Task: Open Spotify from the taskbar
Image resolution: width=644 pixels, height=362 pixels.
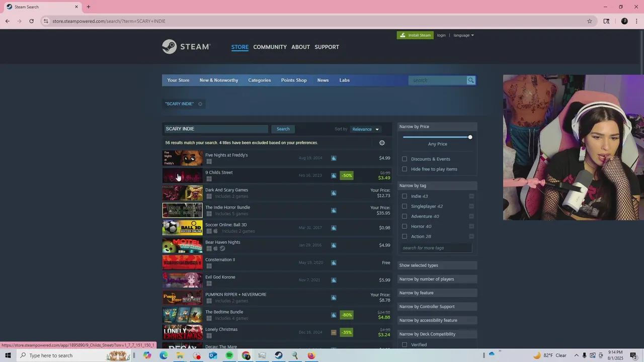Action: (x=229, y=355)
